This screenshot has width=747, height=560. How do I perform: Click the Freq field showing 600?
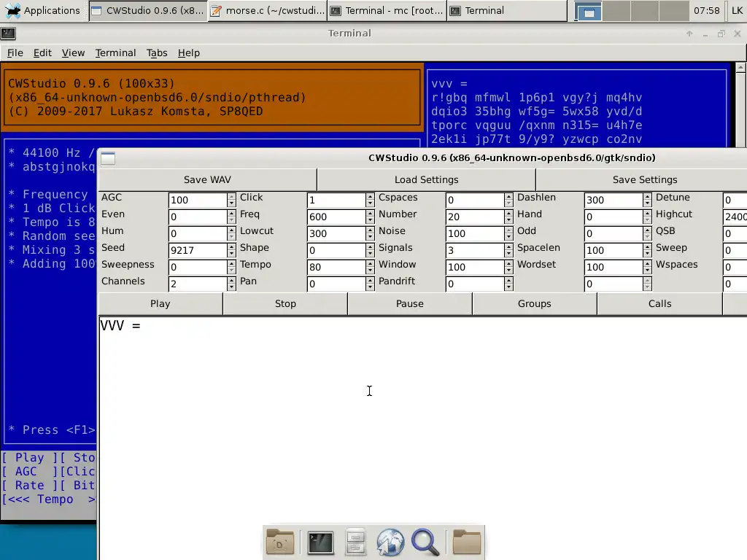336,217
